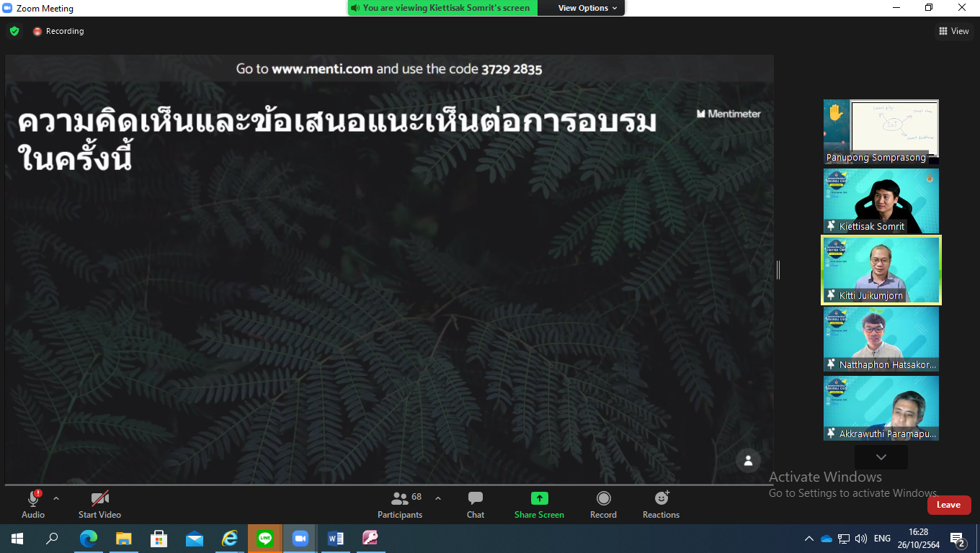Turn on camera with Start Video

99,504
